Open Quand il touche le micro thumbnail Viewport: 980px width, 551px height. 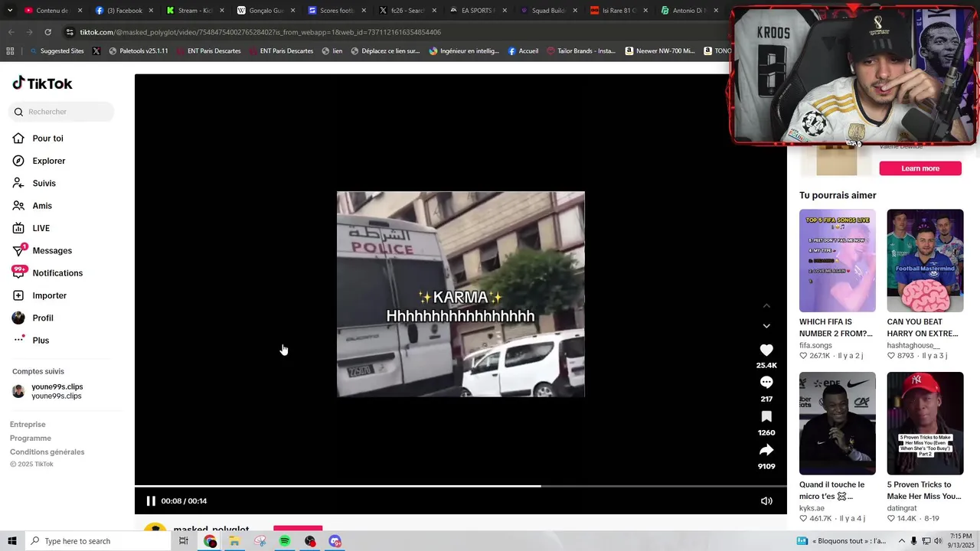(838, 423)
